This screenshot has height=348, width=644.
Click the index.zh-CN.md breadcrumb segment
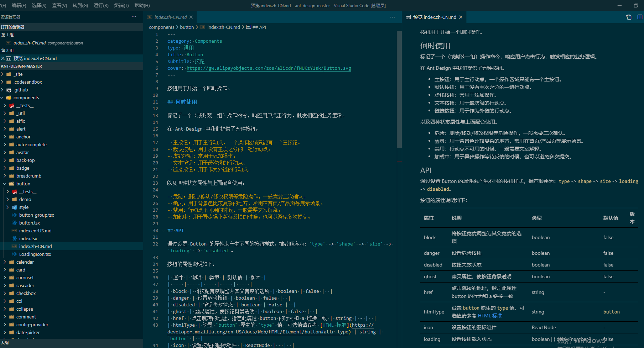coord(224,27)
